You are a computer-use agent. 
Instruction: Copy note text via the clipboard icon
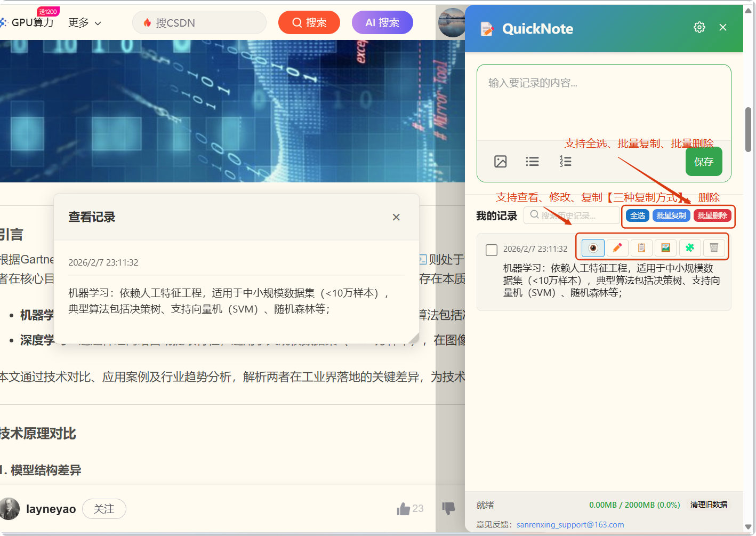pos(641,247)
